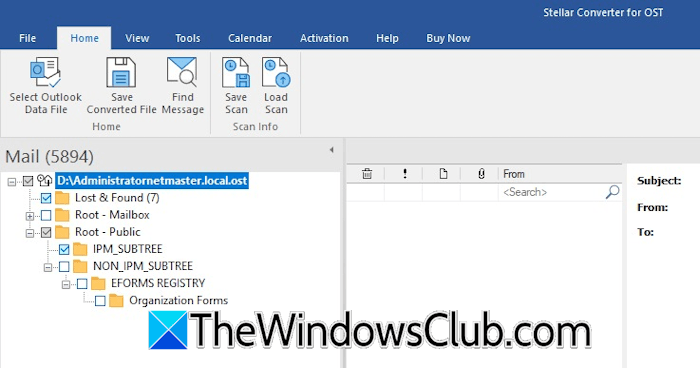Click the Lost & Found folder icon

62,198
